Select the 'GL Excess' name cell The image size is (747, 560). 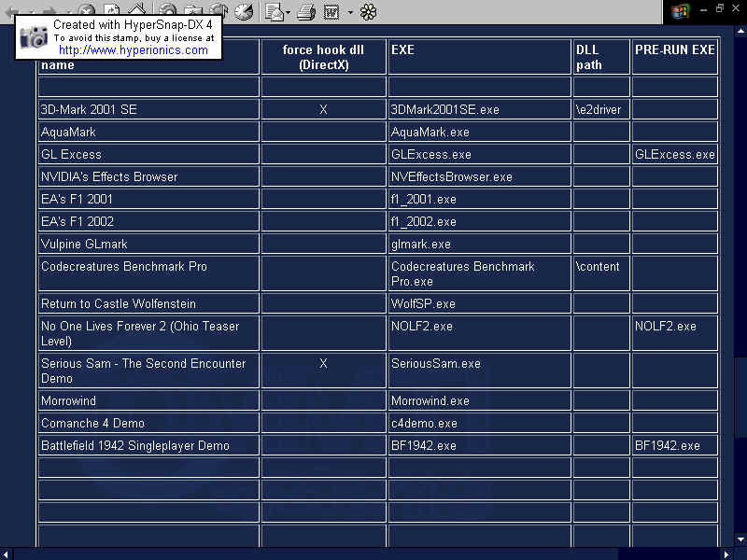pos(148,154)
